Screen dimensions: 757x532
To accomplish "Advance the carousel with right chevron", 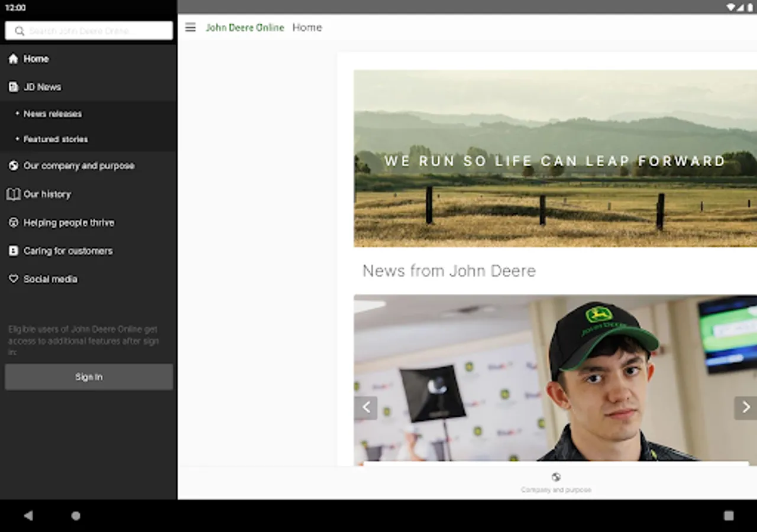I will [x=745, y=407].
